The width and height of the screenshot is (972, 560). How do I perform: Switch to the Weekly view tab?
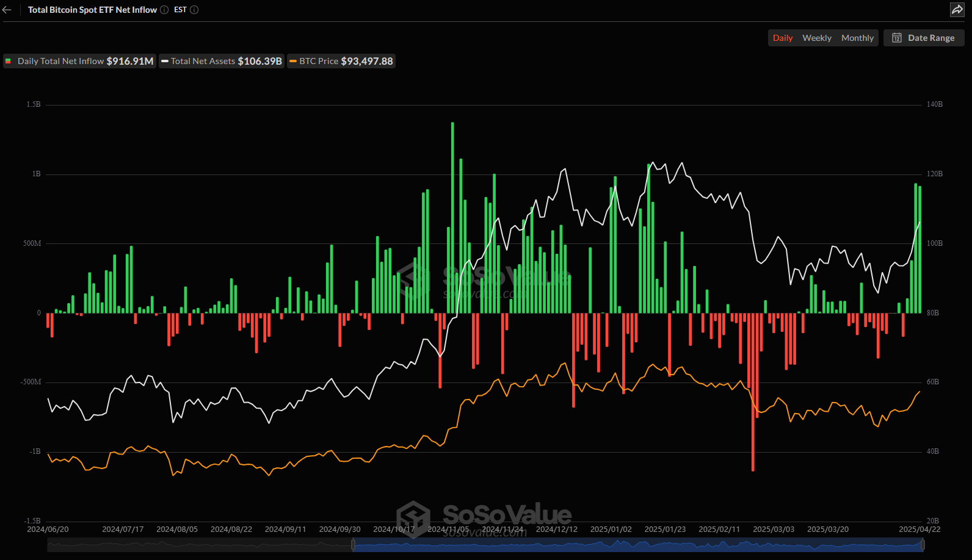point(816,38)
